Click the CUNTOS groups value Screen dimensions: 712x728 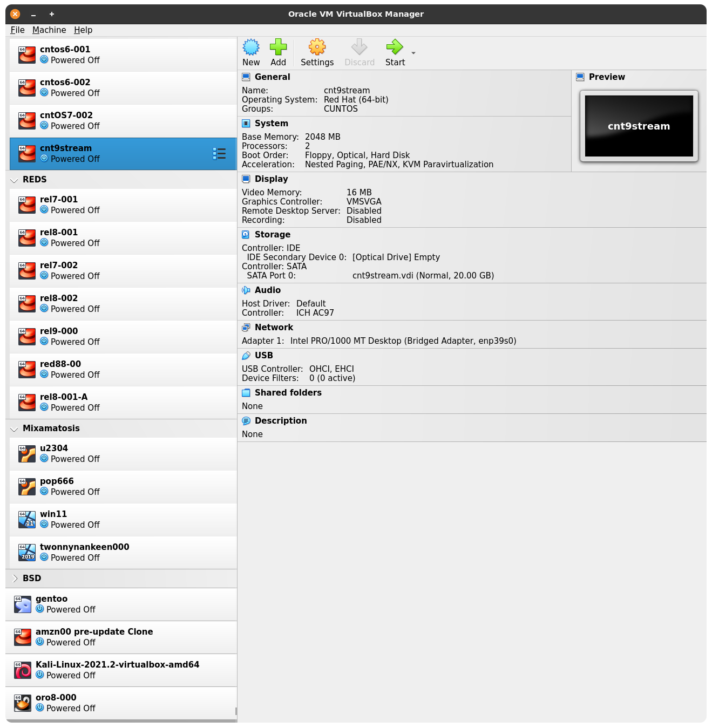coord(341,109)
